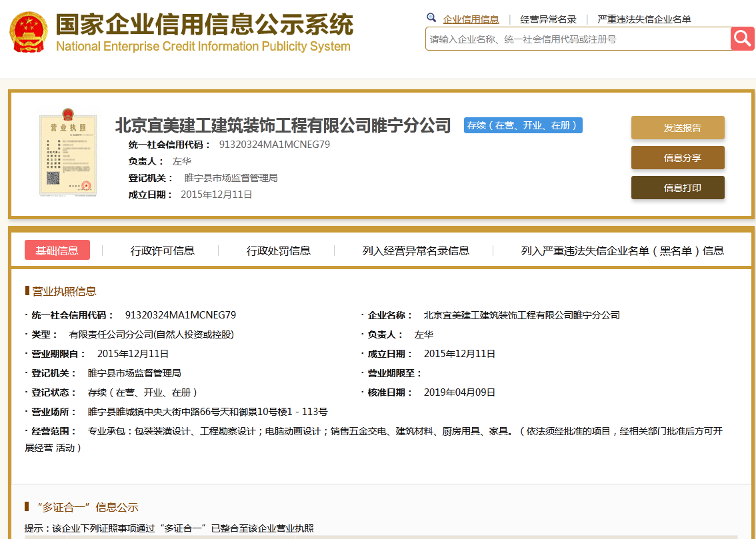Click the 营业期限自 date value

(x=133, y=354)
